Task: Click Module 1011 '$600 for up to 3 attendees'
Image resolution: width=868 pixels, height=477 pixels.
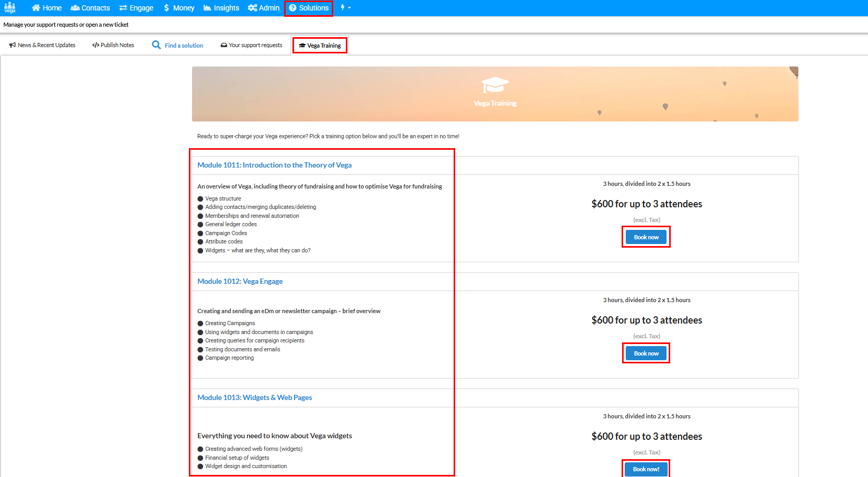Action: (x=647, y=204)
